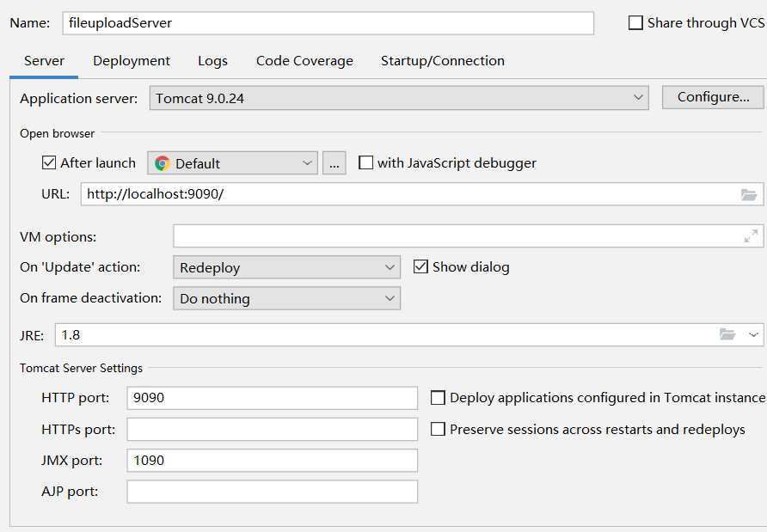Click the ... browser selection button
Viewport: 767px width, 532px height.
click(x=334, y=162)
